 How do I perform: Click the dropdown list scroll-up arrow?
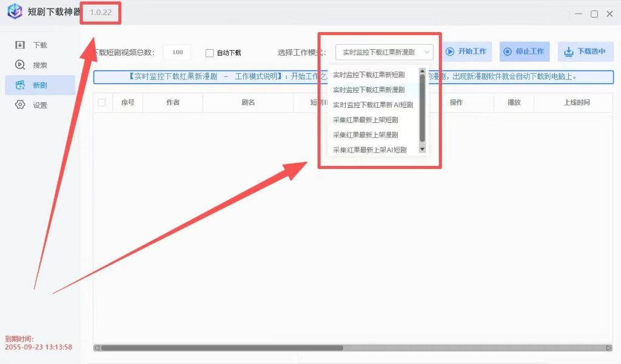422,71
